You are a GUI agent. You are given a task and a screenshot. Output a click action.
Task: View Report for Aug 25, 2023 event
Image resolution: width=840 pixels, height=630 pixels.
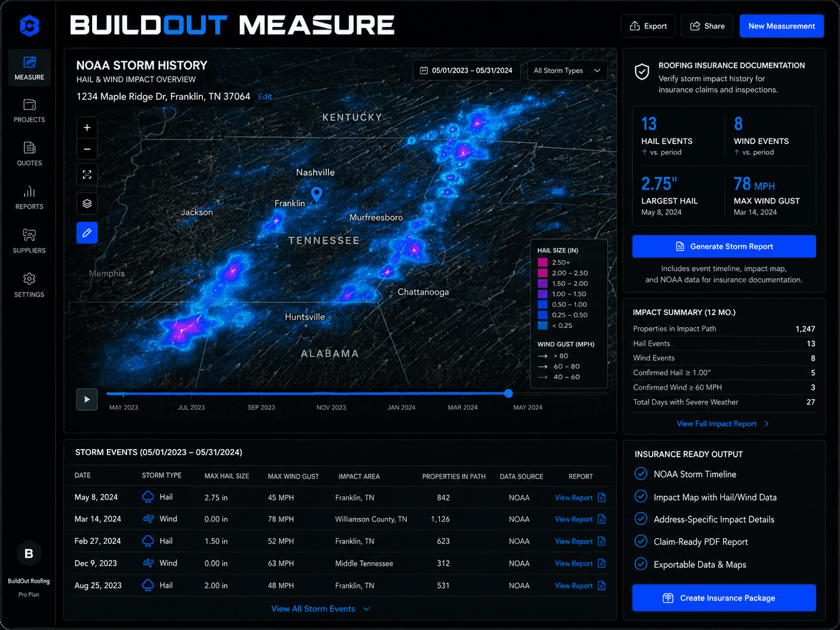point(580,586)
